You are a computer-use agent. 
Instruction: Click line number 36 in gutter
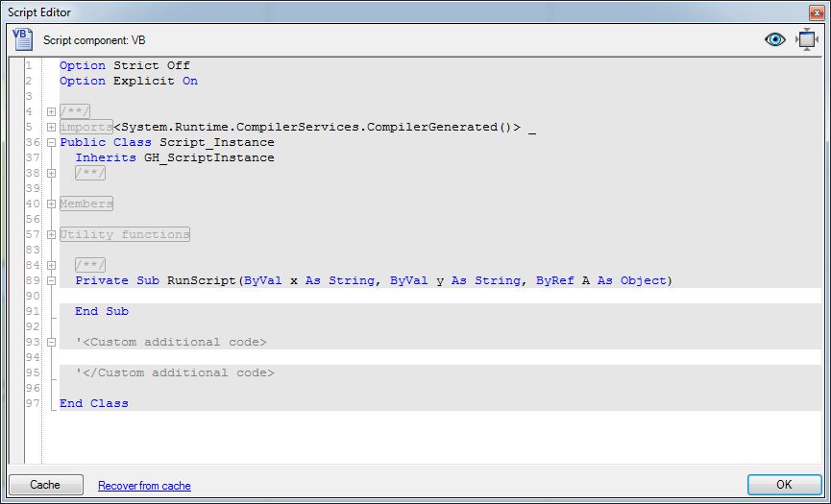coord(33,142)
